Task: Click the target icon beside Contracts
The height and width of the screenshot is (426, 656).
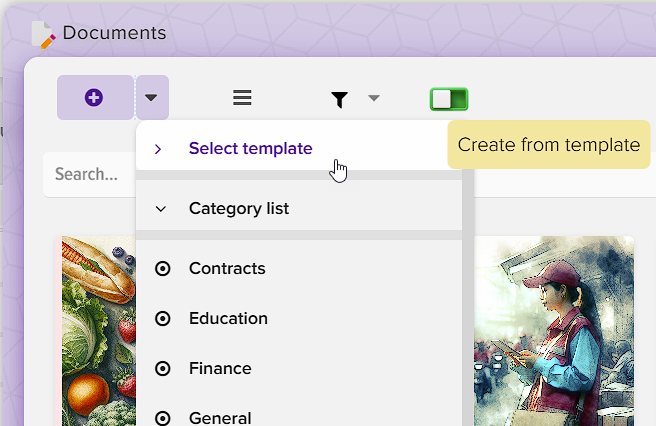Action: pyautogui.click(x=162, y=269)
